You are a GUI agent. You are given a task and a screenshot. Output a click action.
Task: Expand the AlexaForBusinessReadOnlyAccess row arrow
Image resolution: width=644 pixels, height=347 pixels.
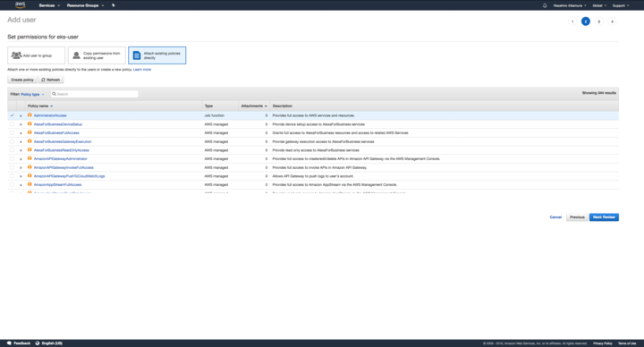click(21, 150)
